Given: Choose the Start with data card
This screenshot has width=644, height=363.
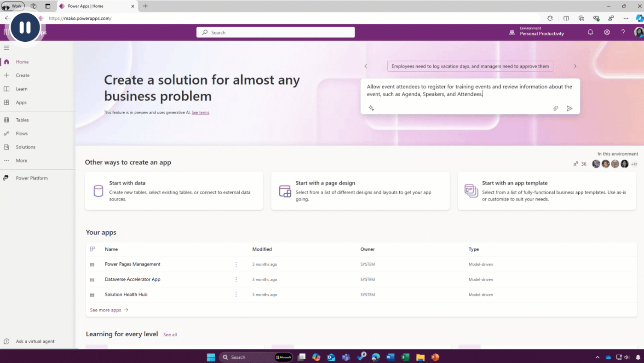Looking at the screenshot, I should (174, 191).
